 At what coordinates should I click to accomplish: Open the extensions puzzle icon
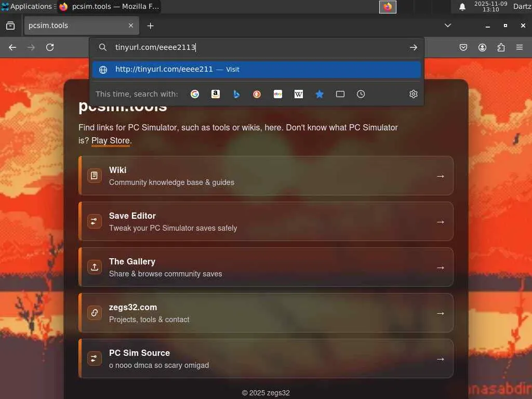pyautogui.click(x=501, y=47)
